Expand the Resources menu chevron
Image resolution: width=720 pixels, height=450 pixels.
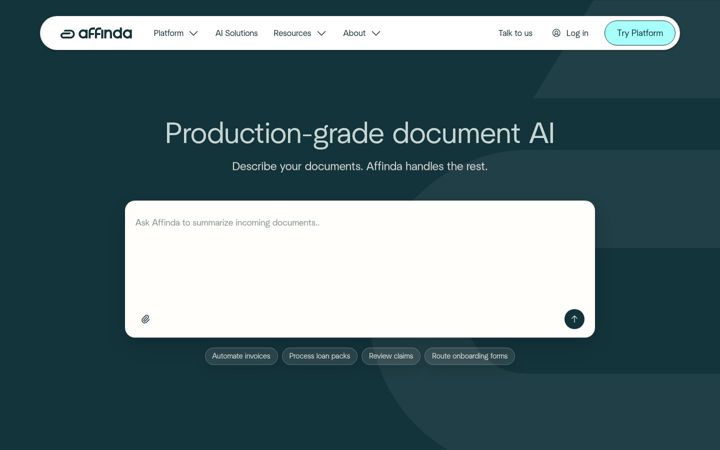pos(321,34)
